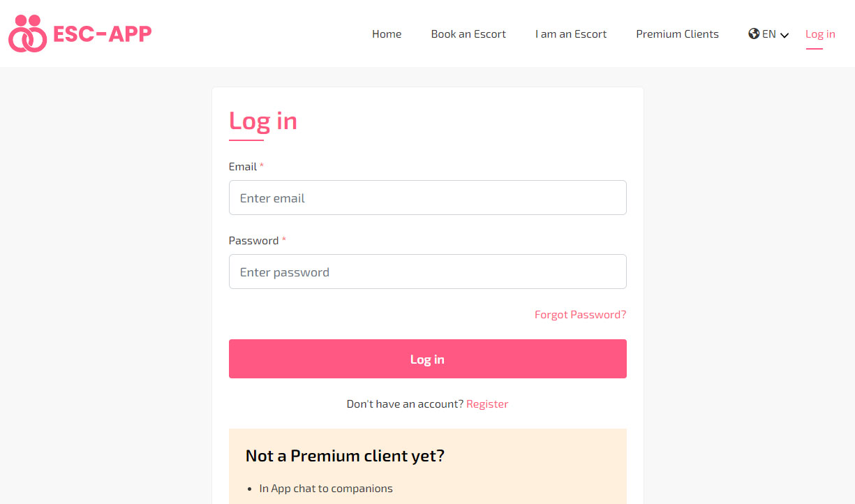Click the Password field label
The height and width of the screenshot is (504, 855).
[x=254, y=241]
